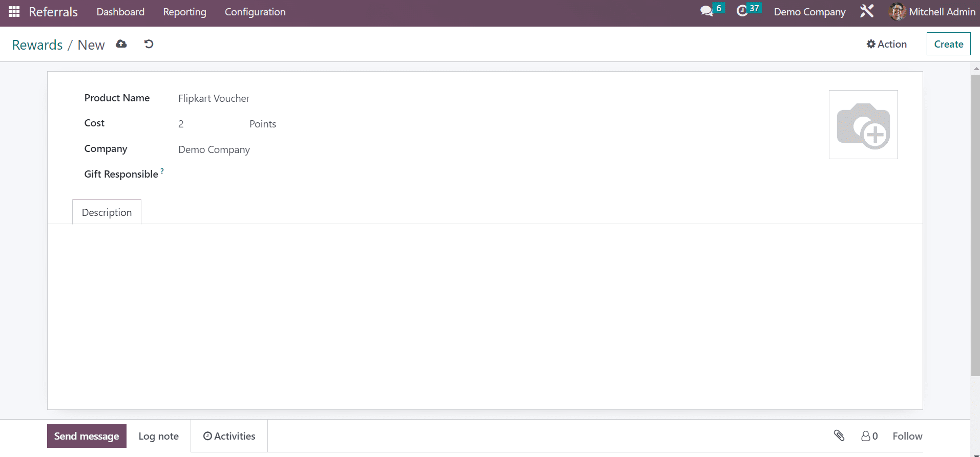980x457 pixels.
Task: Upload a product image via camera placeholder
Action: [863, 125]
